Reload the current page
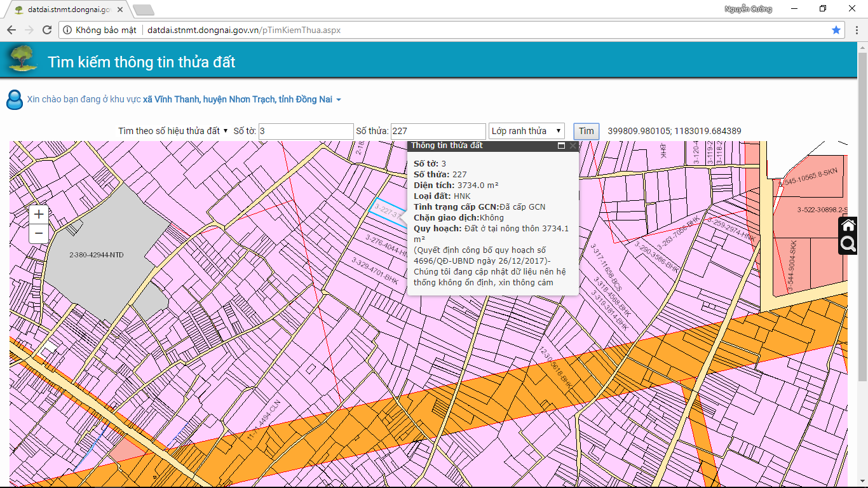 [x=47, y=30]
